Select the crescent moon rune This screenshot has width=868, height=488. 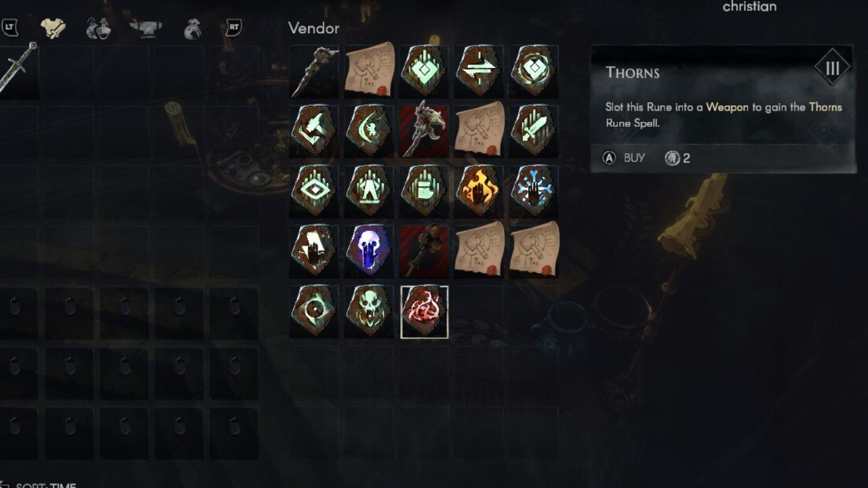coord(370,130)
